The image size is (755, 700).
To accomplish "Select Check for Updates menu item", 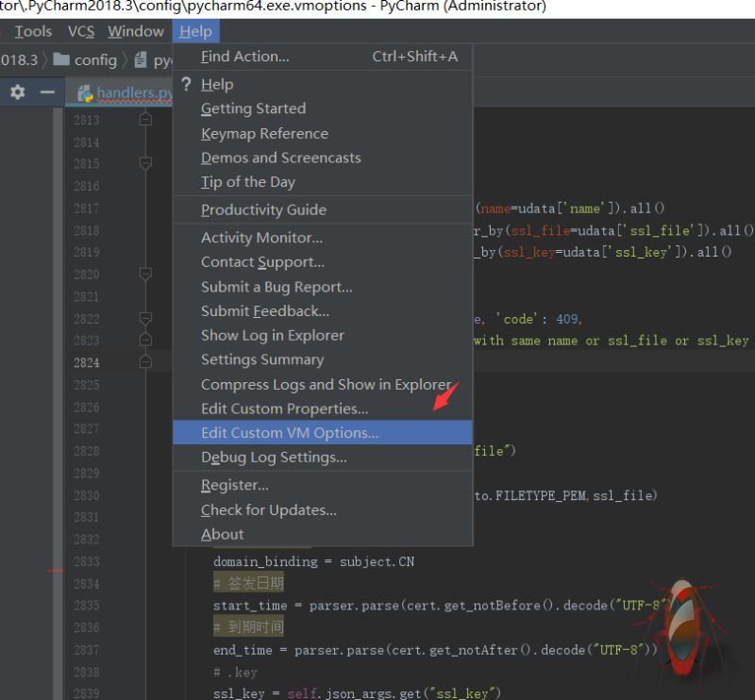I will [x=268, y=509].
